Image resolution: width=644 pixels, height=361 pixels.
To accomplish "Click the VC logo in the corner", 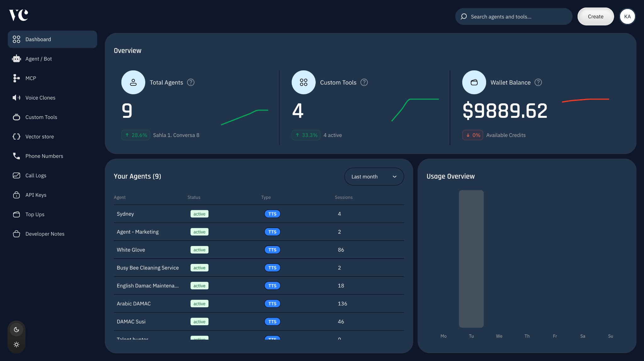I will (19, 15).
